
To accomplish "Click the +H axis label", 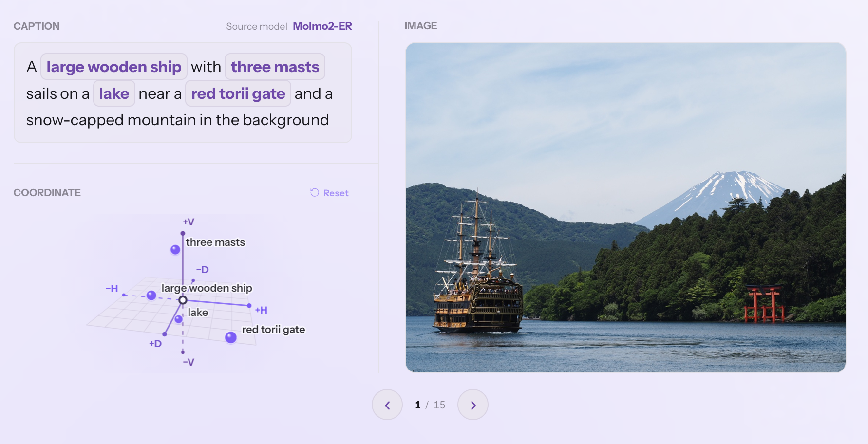I will pyautogui.click(x=261, y=310).
